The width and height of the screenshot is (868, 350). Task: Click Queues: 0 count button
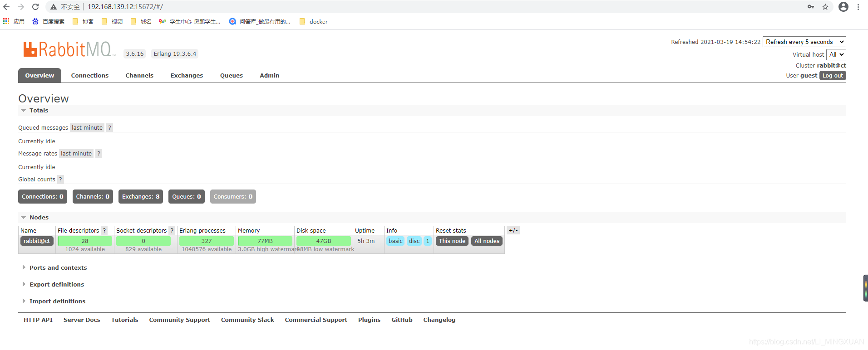(187, 196)
